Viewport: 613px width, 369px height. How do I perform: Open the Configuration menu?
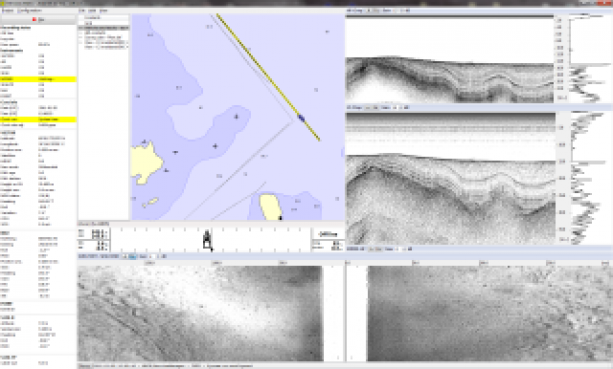point(30,11)
